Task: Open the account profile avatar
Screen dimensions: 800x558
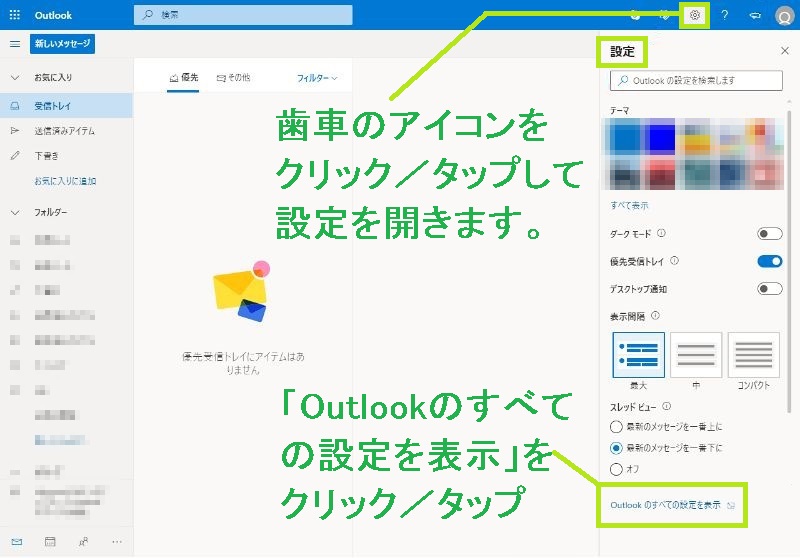Action: tap(784, 16)
